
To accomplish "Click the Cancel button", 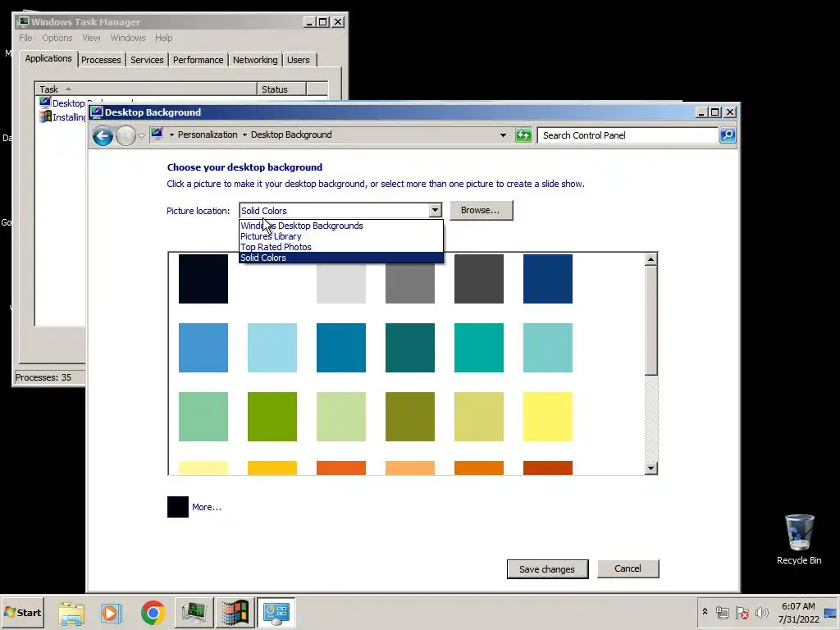I will 628,568.
